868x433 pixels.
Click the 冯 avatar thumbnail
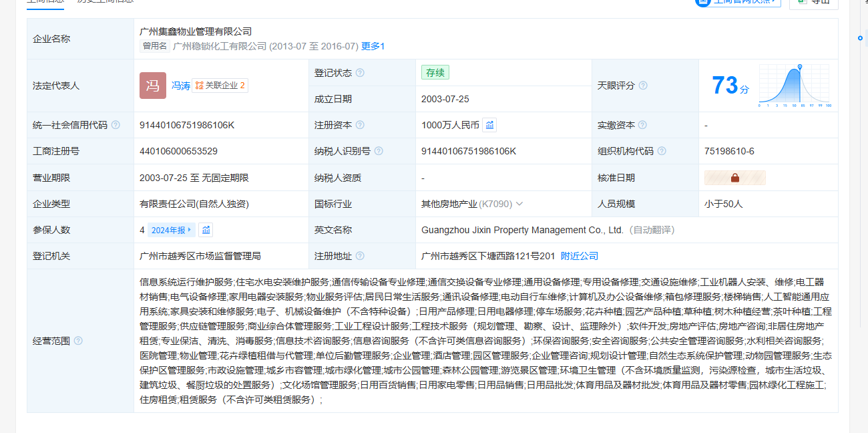pos(153,86)
